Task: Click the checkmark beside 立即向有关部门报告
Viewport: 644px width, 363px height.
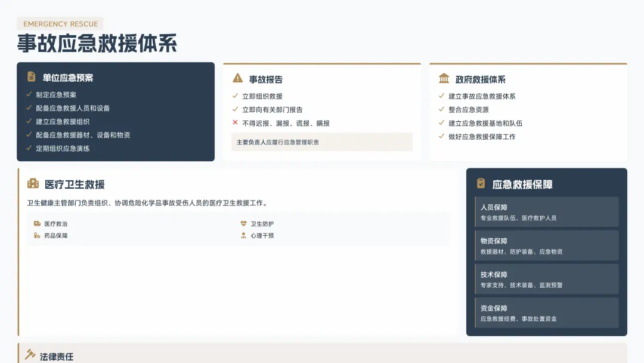Action: point(235,109)
